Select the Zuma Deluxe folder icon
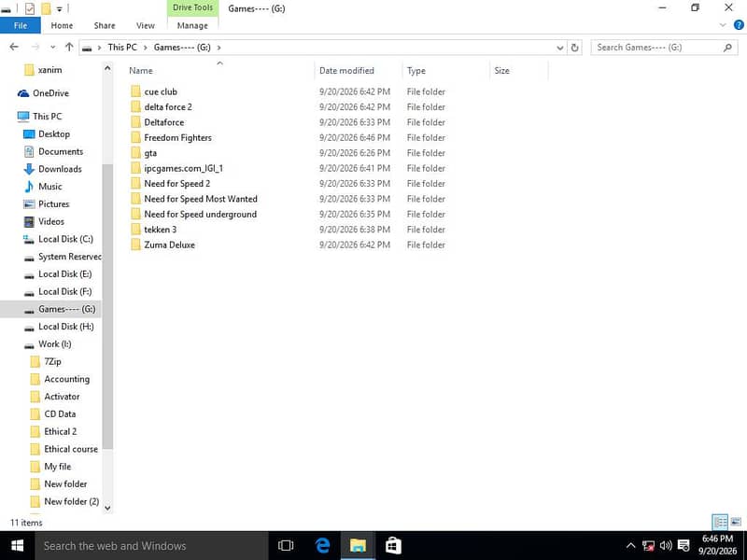The height and width of the screenshot is (560, 747). 135,245
